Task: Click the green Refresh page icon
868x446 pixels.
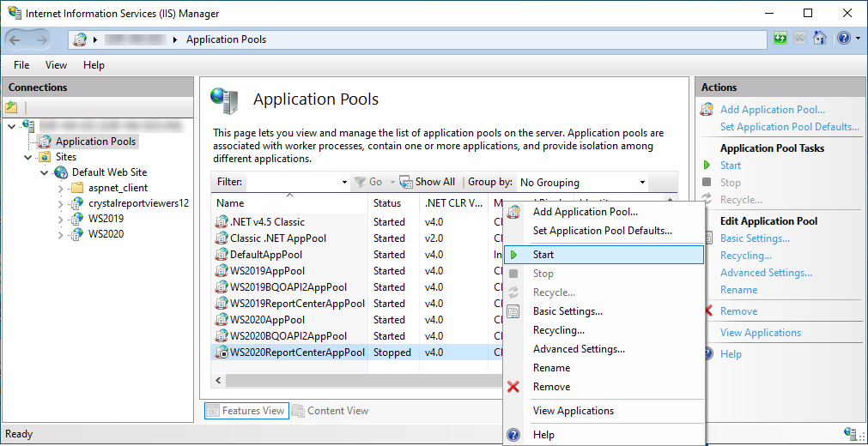Action: coord(780,39)
